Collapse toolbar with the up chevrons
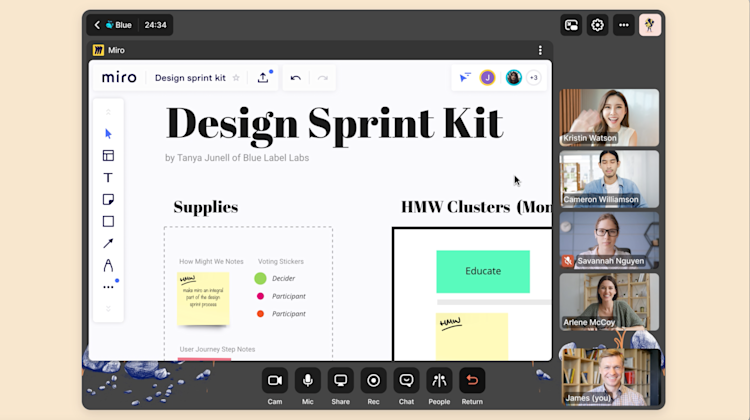The width and height of the screenshot is (750, 420). coord(108,112)
